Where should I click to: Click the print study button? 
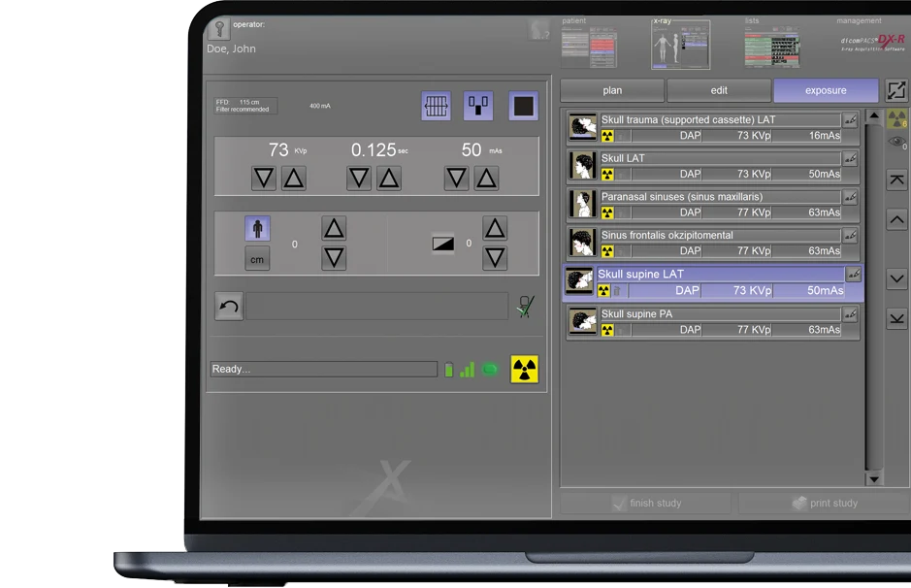[x=824, y=504]
